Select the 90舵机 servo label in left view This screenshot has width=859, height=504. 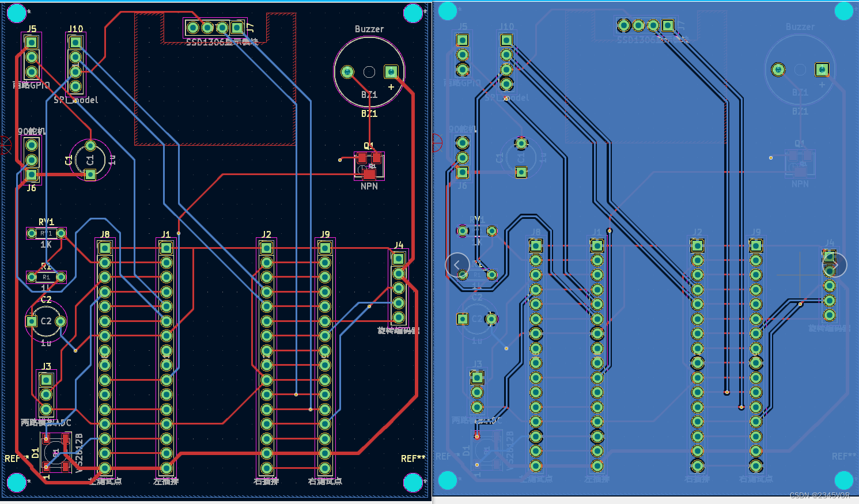(32, 131)
